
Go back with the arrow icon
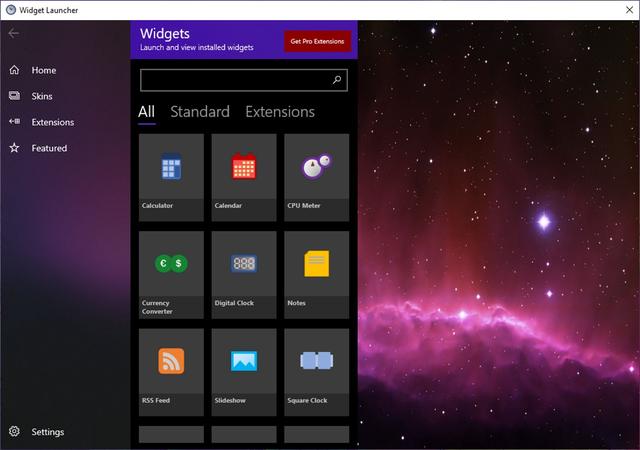[13, 33]
